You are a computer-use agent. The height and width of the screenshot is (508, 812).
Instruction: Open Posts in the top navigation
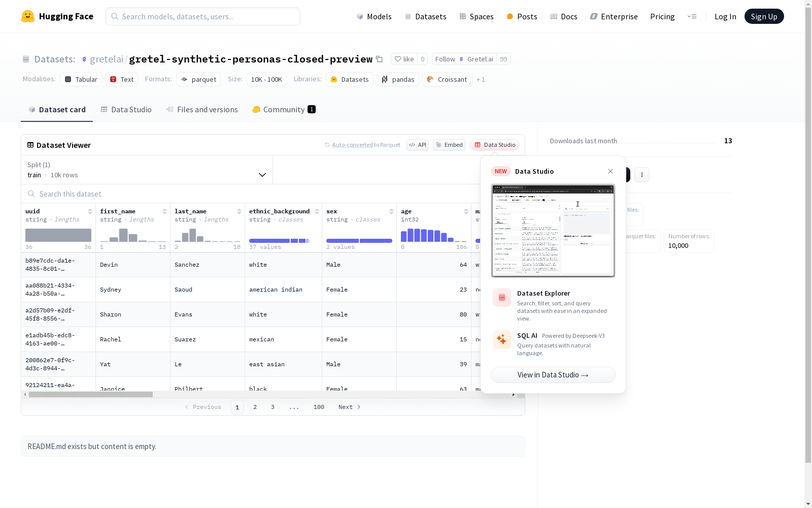[522, 16]
